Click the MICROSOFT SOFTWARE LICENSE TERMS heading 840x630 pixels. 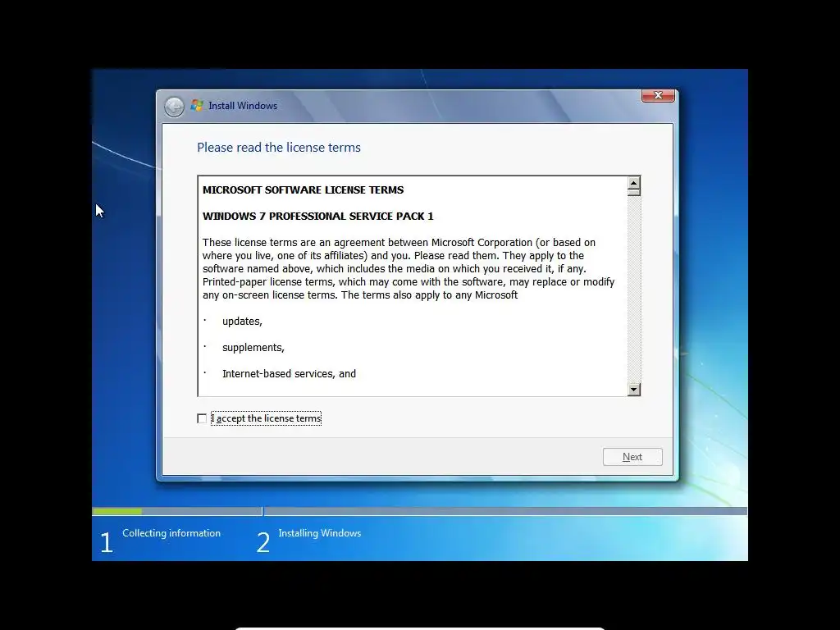(x=304, y=189)
